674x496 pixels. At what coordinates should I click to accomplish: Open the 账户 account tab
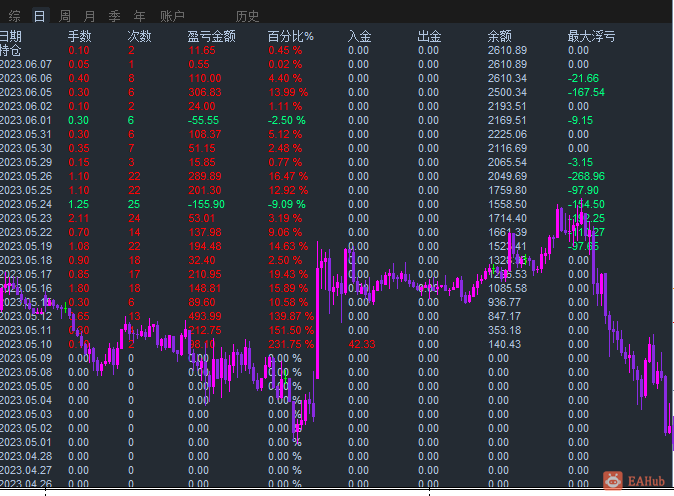173,16
